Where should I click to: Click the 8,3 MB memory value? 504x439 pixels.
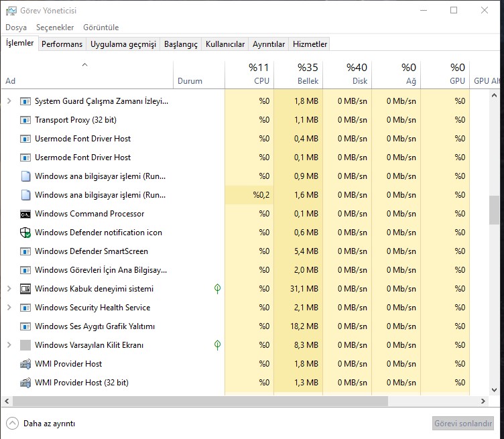coord(306,345)
